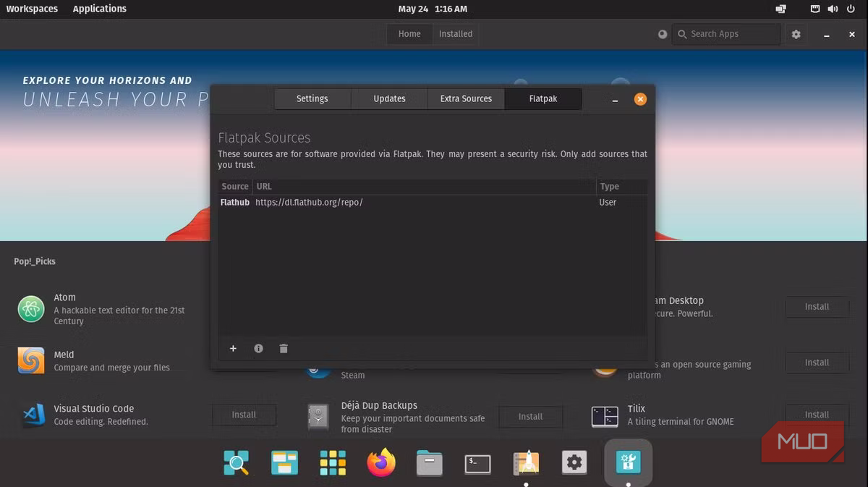The height and width of the screenshot is (487, 868).
Task: Open system Settings gear in the dock
Action: tap(574, 462)
